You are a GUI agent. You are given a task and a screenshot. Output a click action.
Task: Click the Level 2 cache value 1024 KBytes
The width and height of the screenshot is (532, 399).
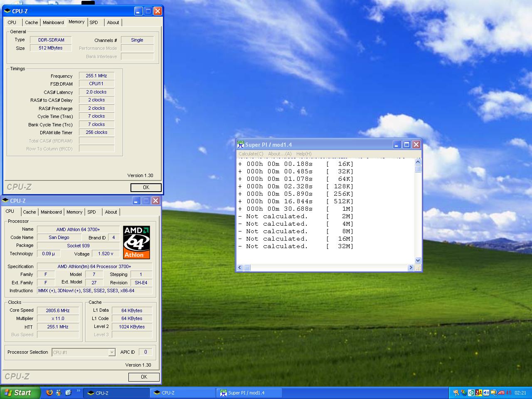(x=132, y=327)
